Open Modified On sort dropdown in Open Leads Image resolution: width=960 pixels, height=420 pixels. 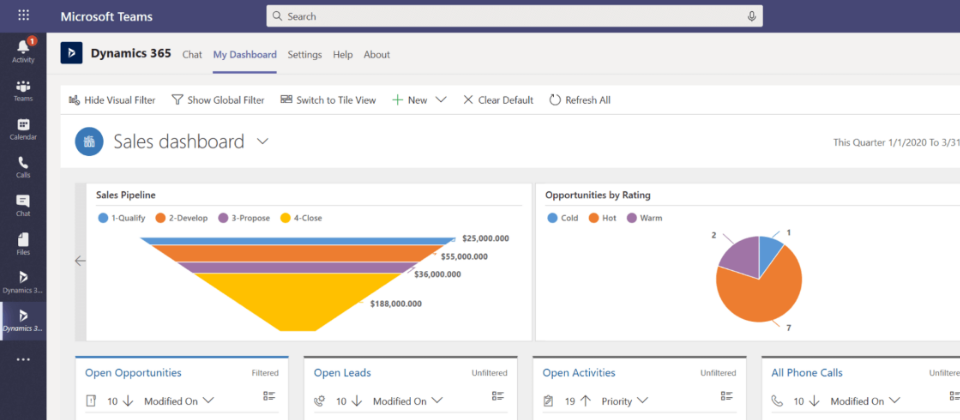tap(408, 401)
